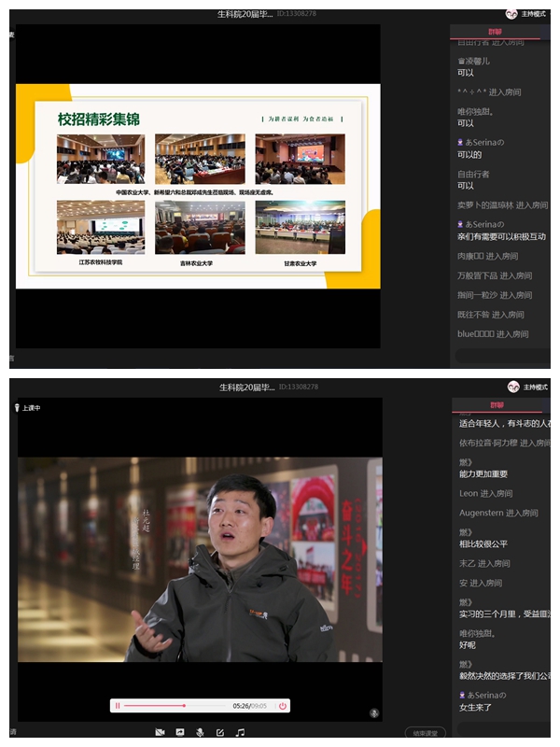Pause the video playback
Viewport: 560px width, 747px height.
[x=118, y=706]
